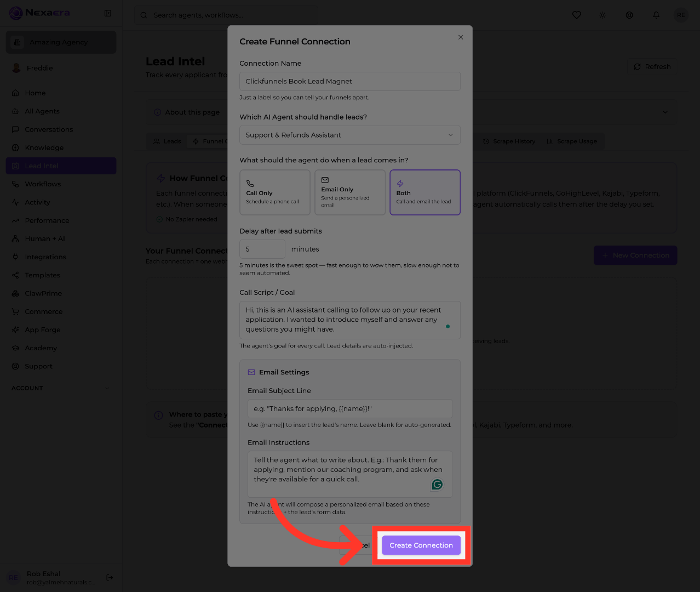This screenshot has width=700, height=592.
Task: Edit the delay minutes field
Action: point(262,249)
